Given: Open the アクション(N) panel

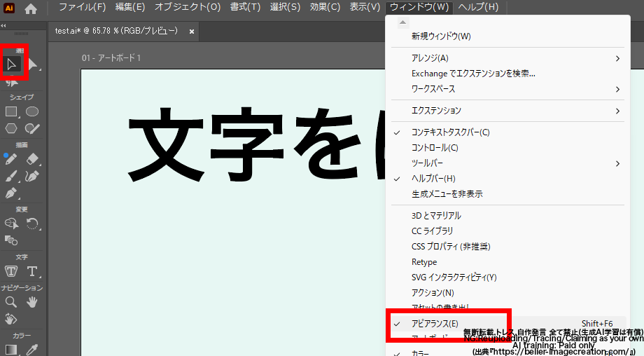Looking at the screenshot, I should pos(507,293).
